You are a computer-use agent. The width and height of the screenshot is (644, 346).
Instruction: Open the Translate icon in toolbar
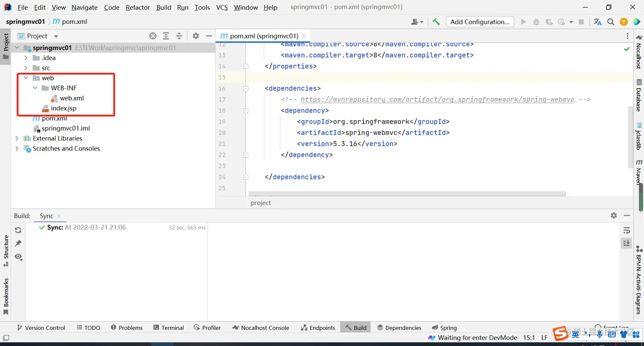click(598, 22)
